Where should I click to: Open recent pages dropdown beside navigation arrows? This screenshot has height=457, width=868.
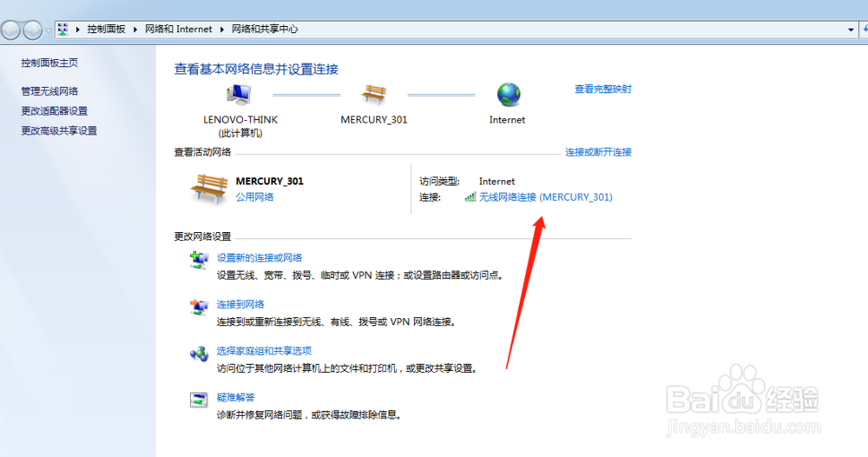[x=48, y=30]
